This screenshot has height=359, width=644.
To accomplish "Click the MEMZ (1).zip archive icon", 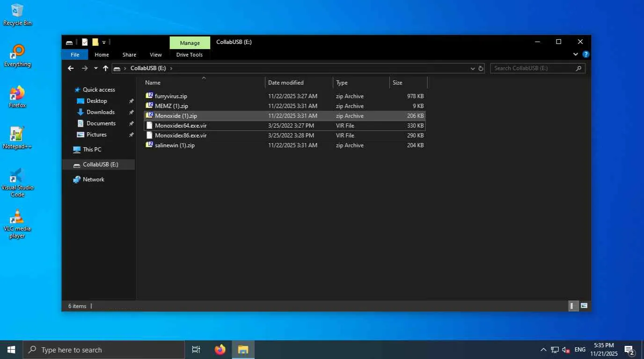I will [149, 106].
